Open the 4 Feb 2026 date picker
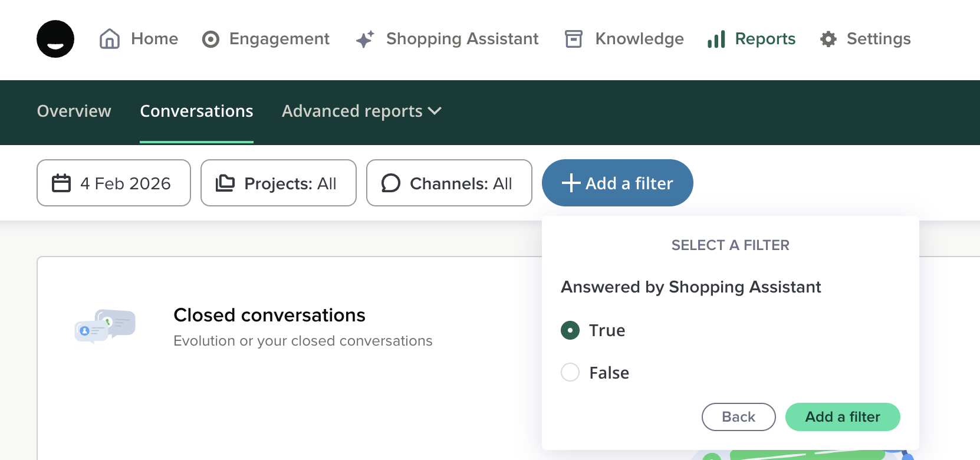 114,183
